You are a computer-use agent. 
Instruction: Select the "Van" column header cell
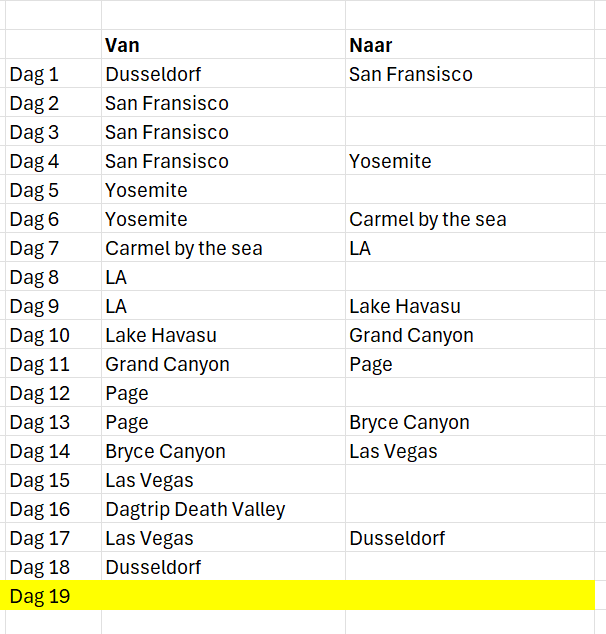pyautogui.click(x=122, y=45)
